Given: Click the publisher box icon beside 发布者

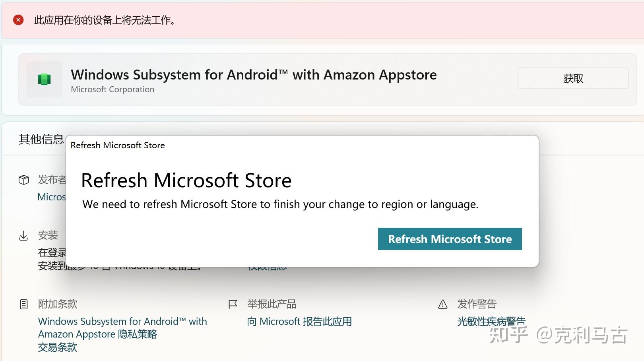Looking at the screenshot, I should 24,180.
